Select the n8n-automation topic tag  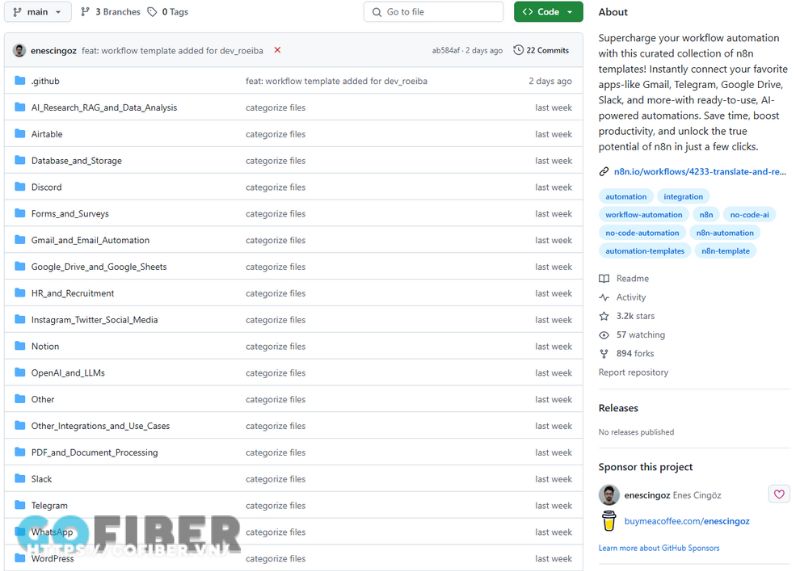tap(725, 233)
